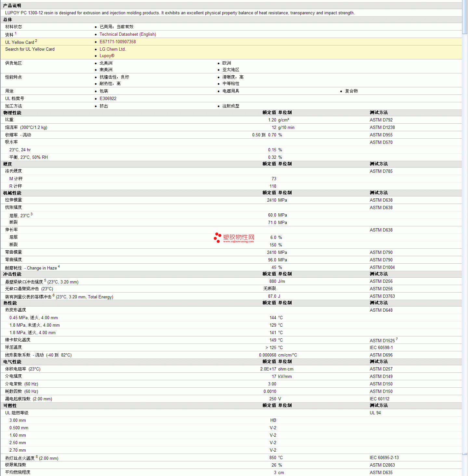The width and height of the screenshot is (468, 476).
Task: Select the IEC 60598-1 test method
Action: 381,347
